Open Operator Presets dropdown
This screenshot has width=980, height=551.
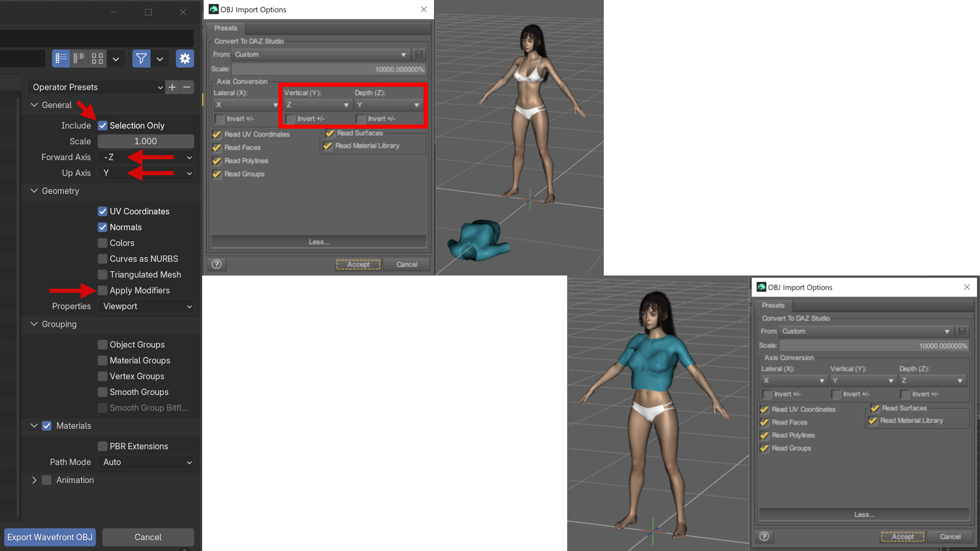[x=96, y=87]
